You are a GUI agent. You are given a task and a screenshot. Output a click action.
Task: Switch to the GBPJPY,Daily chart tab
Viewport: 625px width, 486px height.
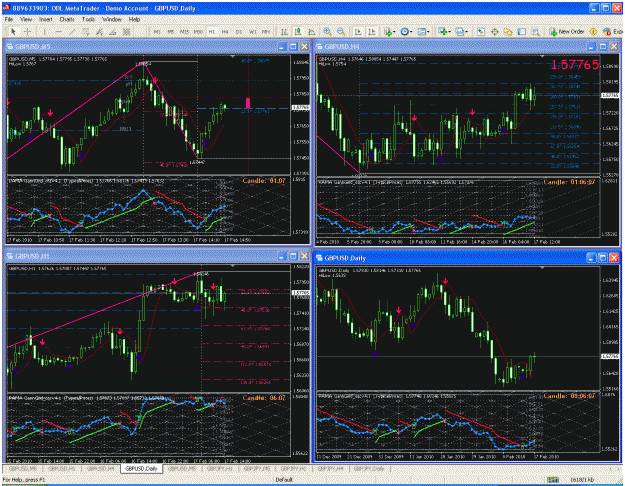coord(369,468)
